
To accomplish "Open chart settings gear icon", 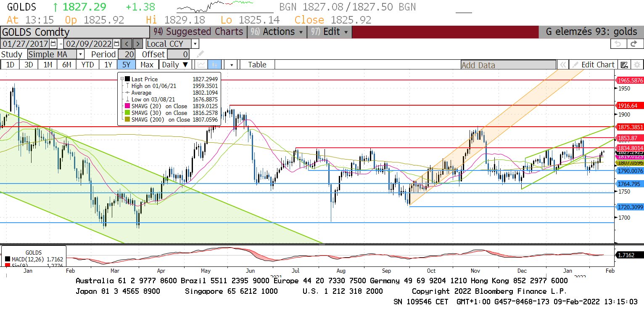I will [637, 65].
